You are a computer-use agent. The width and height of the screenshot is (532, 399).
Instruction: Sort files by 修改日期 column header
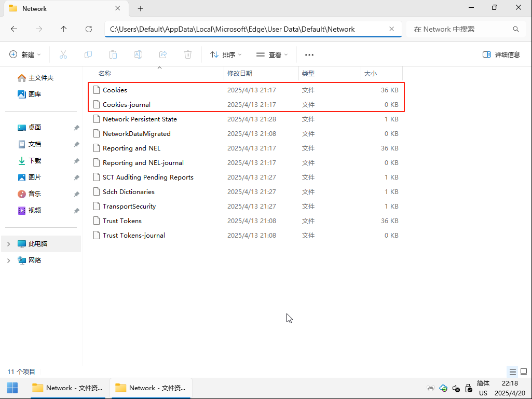240,74
